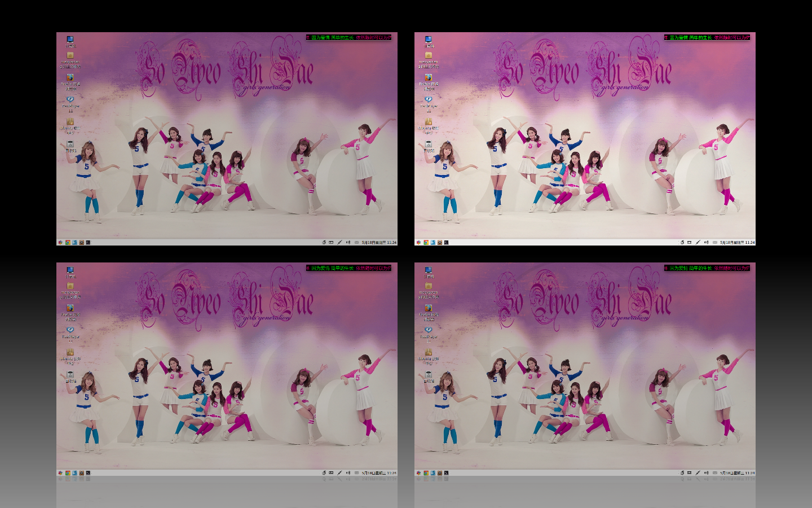
Task: Switch to the bottom-right workspace thumbnail
Action: (x=585, y=369)
